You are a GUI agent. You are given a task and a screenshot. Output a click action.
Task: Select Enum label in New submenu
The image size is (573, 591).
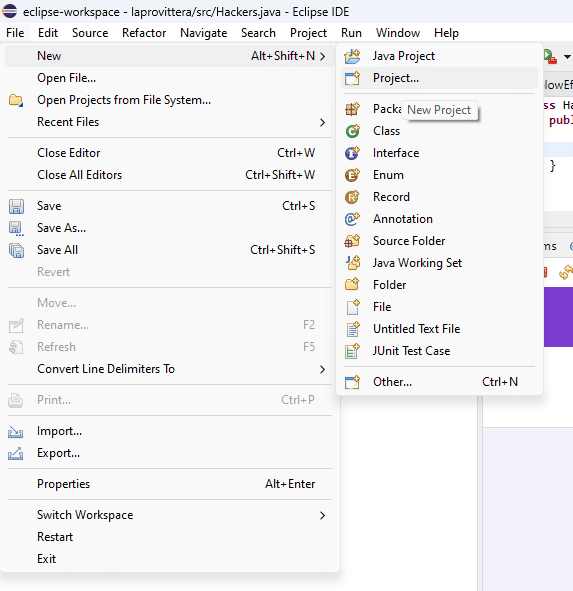pyautogui.click(x=388, y=175)
